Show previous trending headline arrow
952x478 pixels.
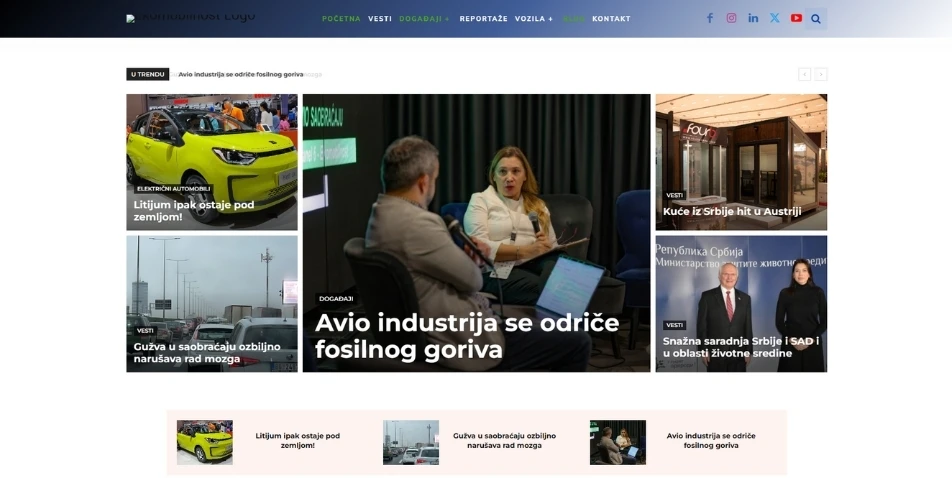click(x=804, y=74)
